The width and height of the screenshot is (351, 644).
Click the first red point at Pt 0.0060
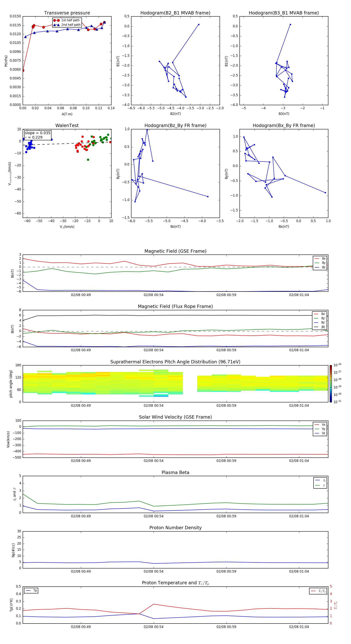click(23, 70)
